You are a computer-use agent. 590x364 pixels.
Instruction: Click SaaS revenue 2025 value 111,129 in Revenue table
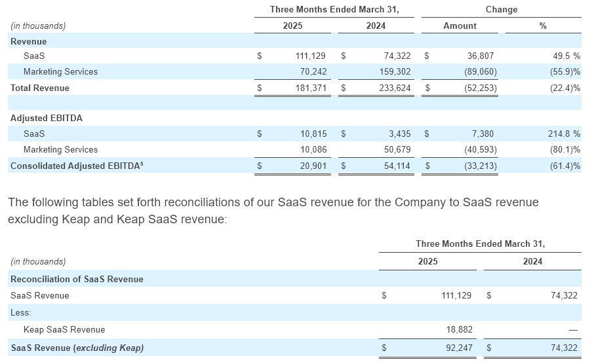311,56
